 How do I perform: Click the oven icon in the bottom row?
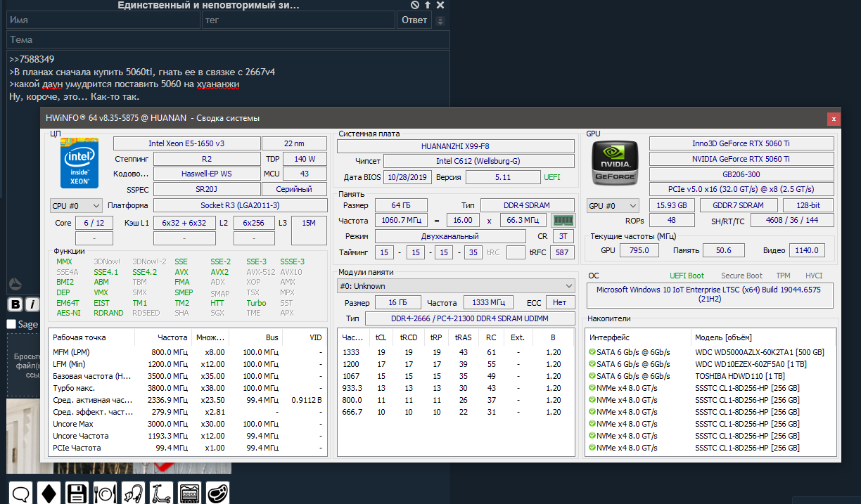pos(189,493)
